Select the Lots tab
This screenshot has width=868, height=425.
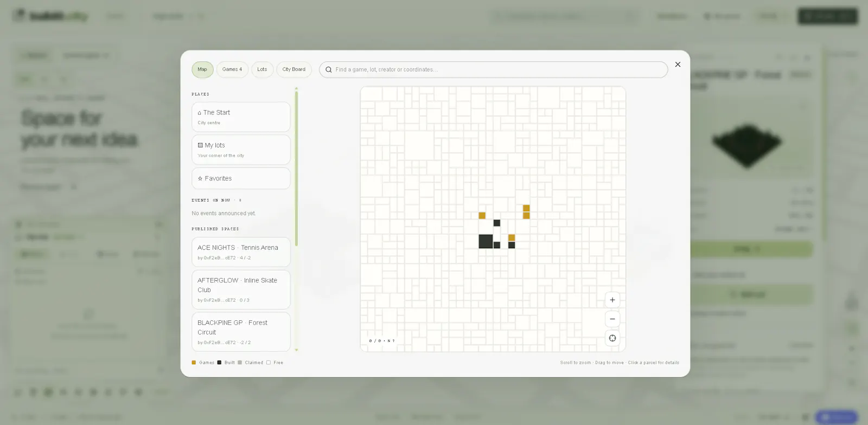[262, 69]
